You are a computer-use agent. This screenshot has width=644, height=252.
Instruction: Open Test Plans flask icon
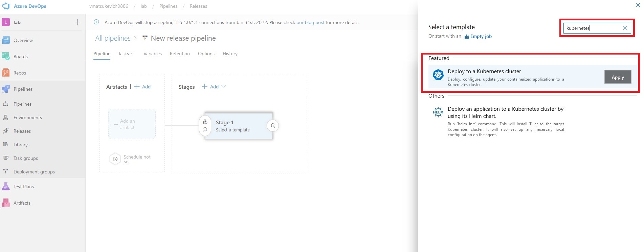[x=6, y=187]
